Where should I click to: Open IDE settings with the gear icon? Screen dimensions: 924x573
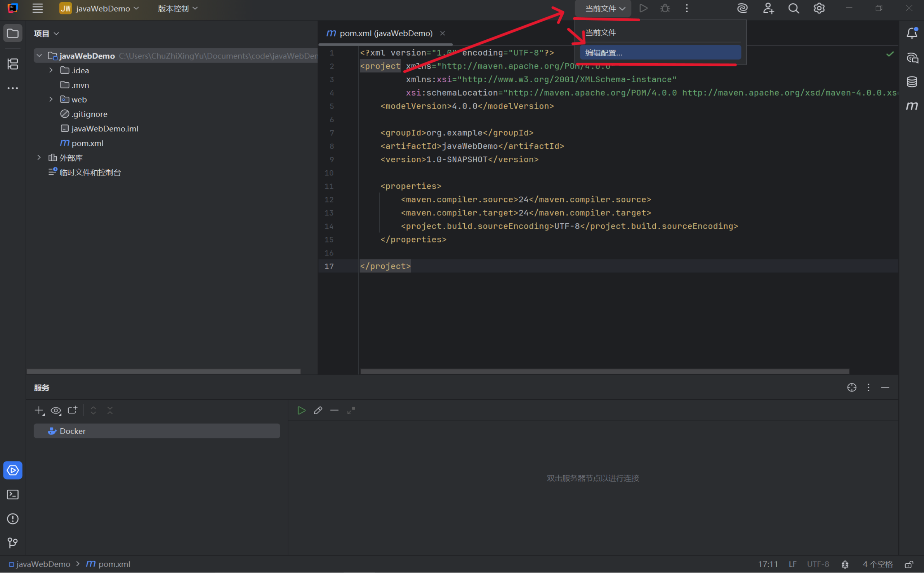click(819, 8)
